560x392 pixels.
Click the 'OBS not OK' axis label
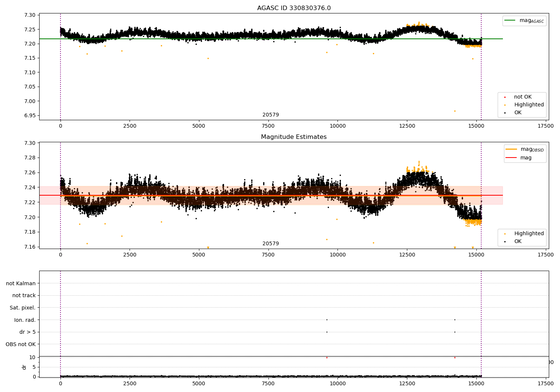pos(21,344)
